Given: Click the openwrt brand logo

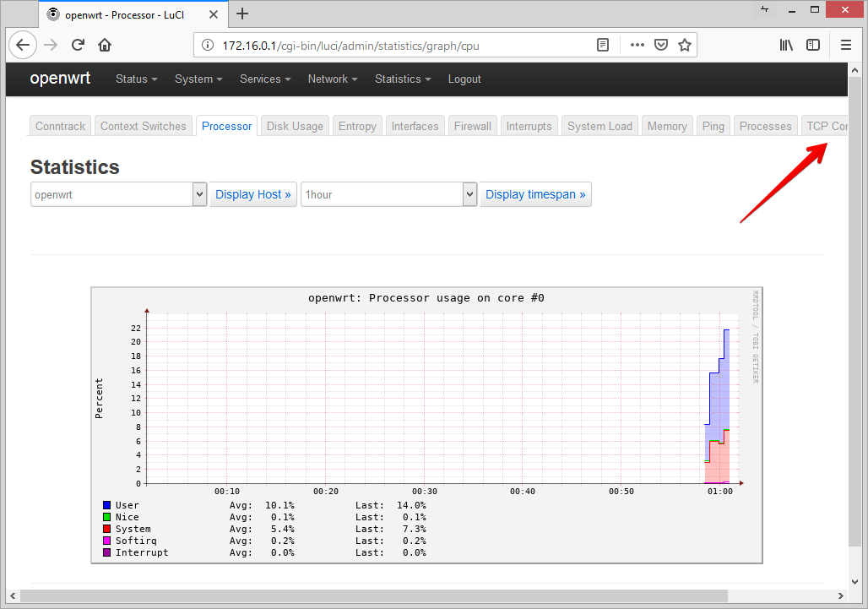Looking at the screenshot, I should [x=60, y=78].
